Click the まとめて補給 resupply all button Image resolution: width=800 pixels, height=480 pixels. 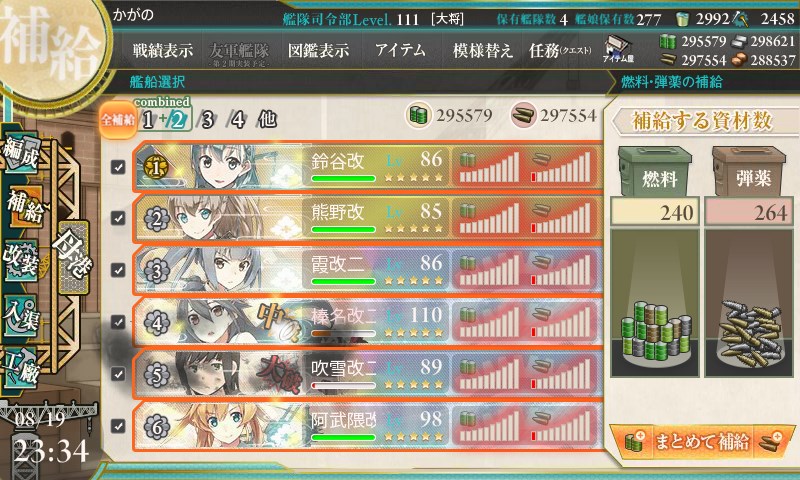coord(702,441)
